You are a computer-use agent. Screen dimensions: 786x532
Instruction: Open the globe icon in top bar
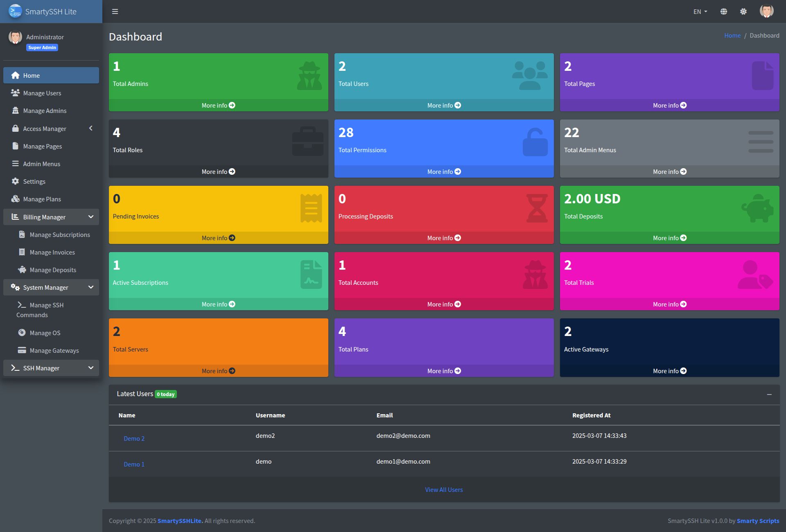[x=724, y=11]
